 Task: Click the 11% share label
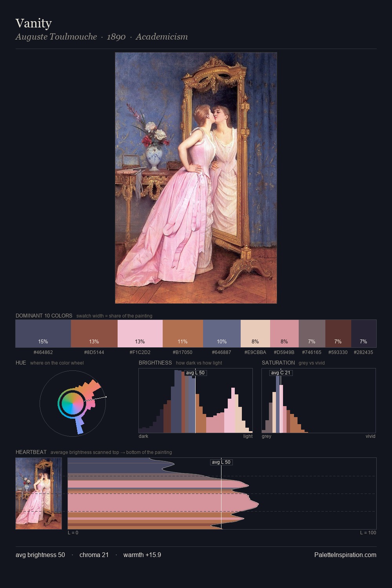click(183, 341)
